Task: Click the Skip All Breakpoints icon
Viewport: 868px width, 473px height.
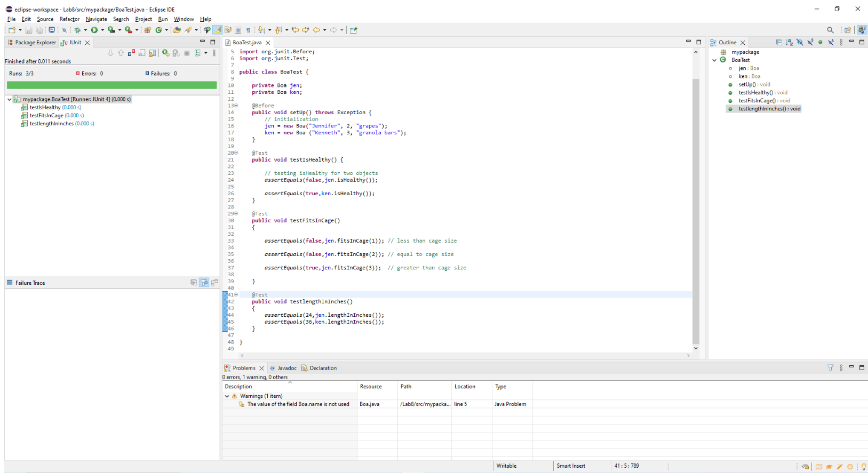Action: (64, 30)
